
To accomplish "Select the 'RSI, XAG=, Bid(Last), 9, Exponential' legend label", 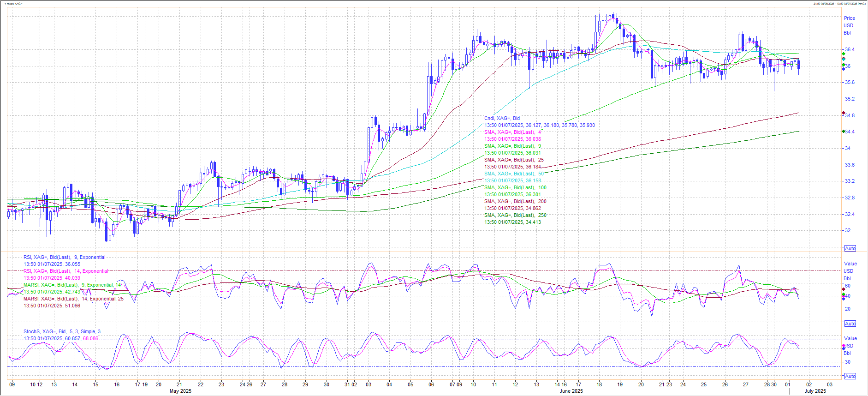I will pyautogui.click(x=65, y=257).
